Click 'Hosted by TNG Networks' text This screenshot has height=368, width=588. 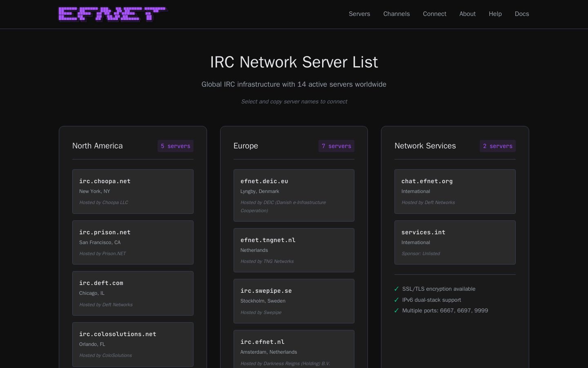click(267, 261)
